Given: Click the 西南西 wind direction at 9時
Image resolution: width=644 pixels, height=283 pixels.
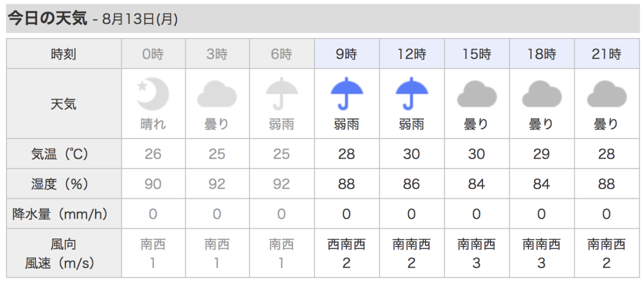Looking at the screenshot, I should (347, 245).
